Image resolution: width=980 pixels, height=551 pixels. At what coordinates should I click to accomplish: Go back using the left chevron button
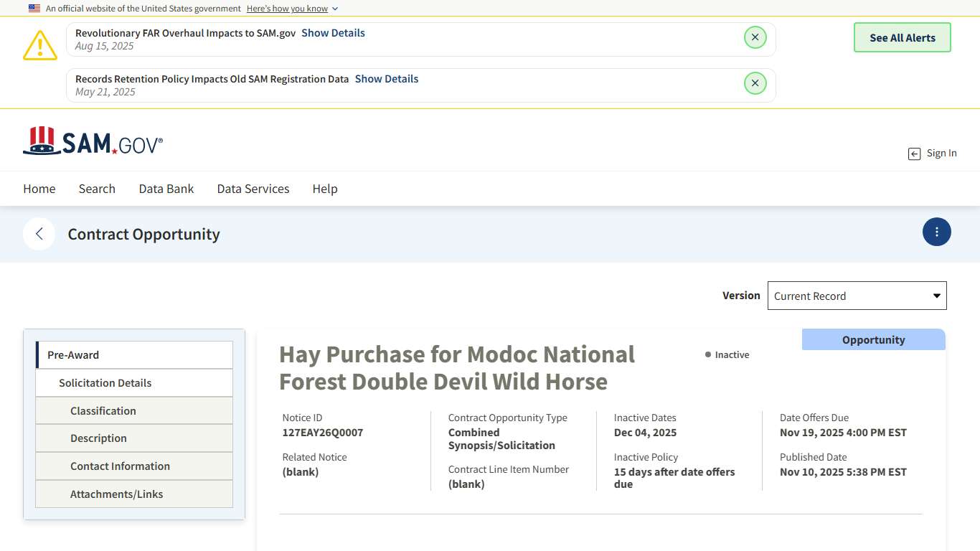tap(39, 234)
